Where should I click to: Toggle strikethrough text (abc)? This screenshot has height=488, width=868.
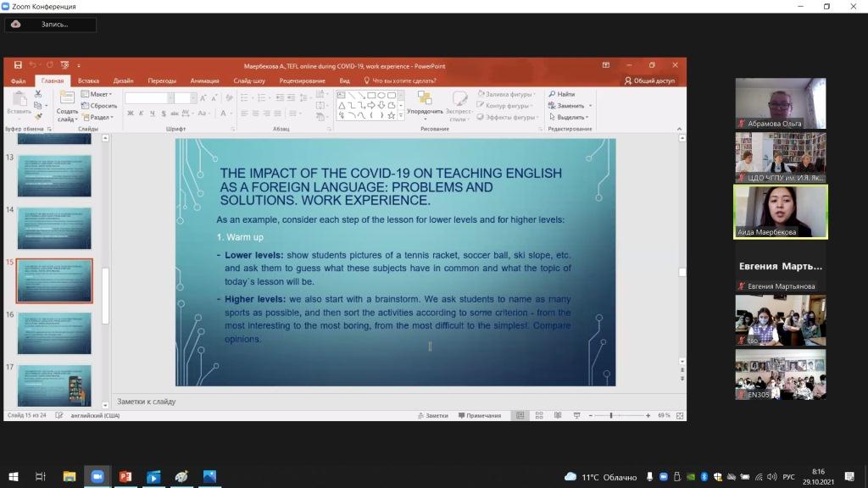click(x=175, y=114)
